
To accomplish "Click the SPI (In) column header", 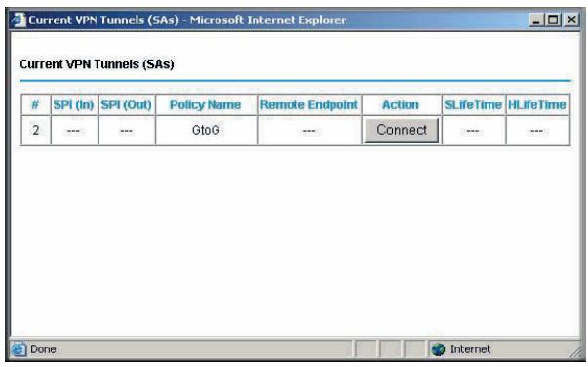I will coord(73,104).
